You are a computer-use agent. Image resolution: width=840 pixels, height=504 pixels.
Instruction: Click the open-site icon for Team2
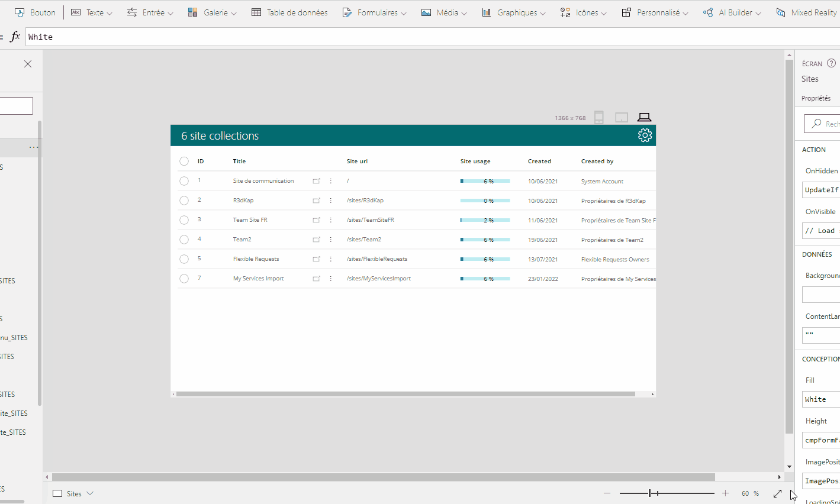click(x=317, y=240)
